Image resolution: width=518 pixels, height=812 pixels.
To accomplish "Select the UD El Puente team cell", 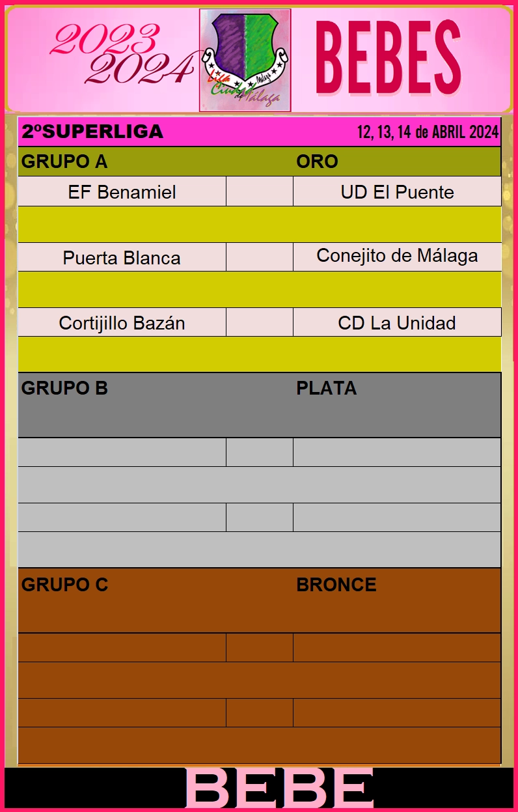I will click(397, 191).
